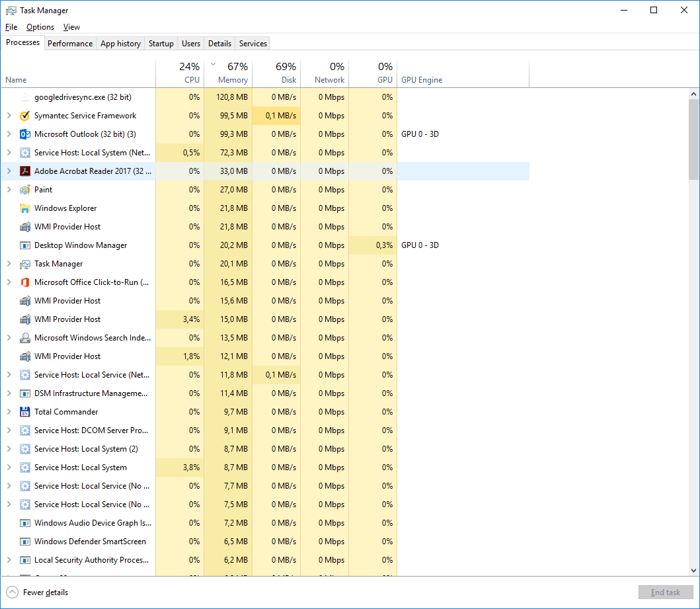700x609 pixels.
Task: Click the Microsoft Office Click-to-Run icon
Action: (x=25, y=282)
